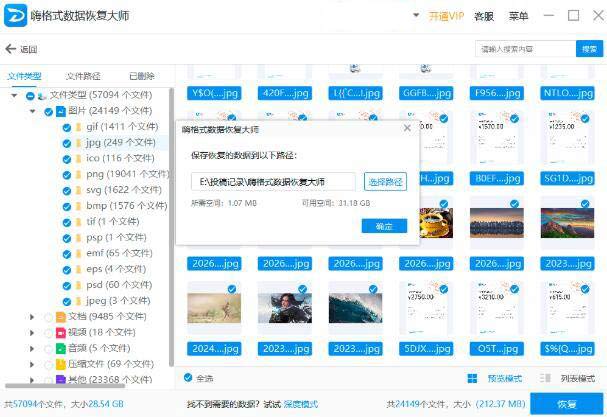Toggle 全选 checkbox
Viewport: 607px width, 417px height.
click(x=188, y=378)
